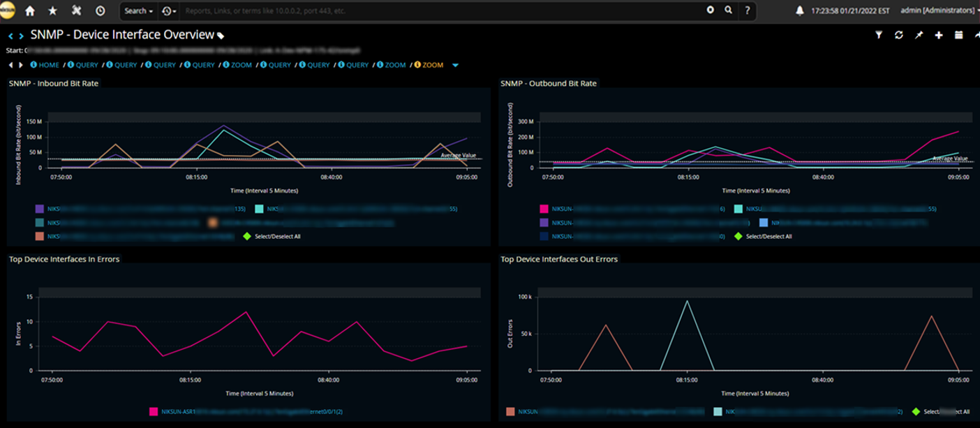
Task: Click the timestamp 17:23:58 01/21/2022 EST
Action: pyautogui.click(x=851, y=11)
